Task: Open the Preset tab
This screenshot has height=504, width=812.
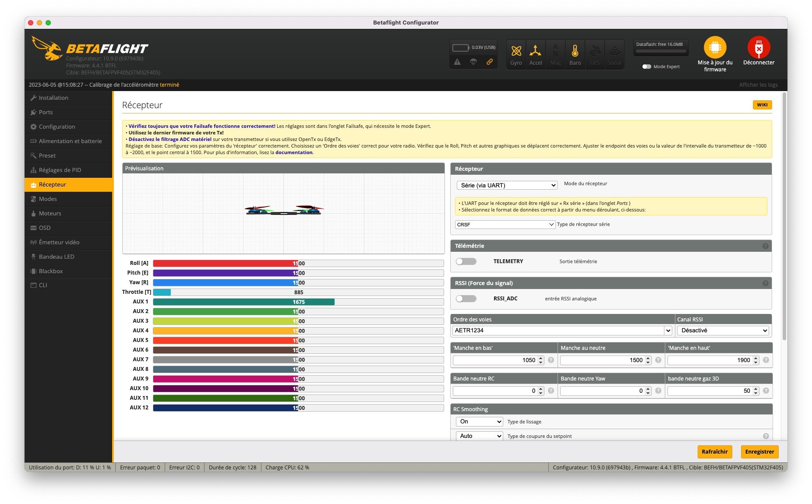Action: (x=68, y=156)
